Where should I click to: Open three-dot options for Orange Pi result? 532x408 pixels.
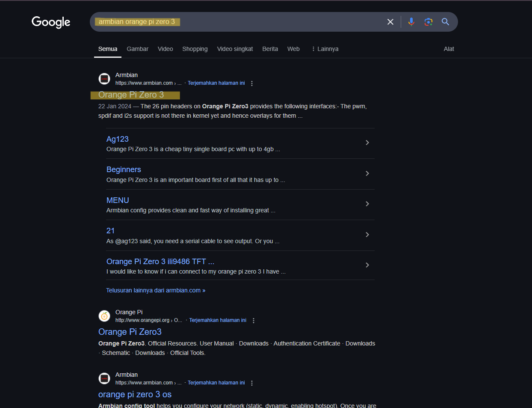tap(254, 321)
